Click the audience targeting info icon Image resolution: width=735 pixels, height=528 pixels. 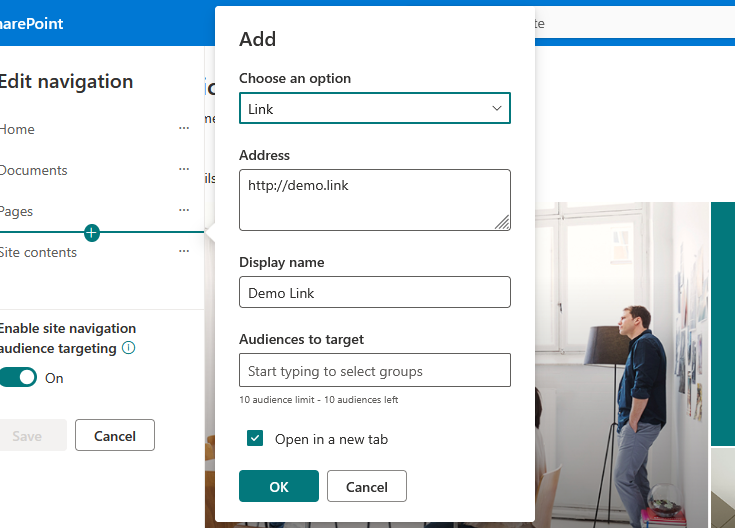(128, 348)
